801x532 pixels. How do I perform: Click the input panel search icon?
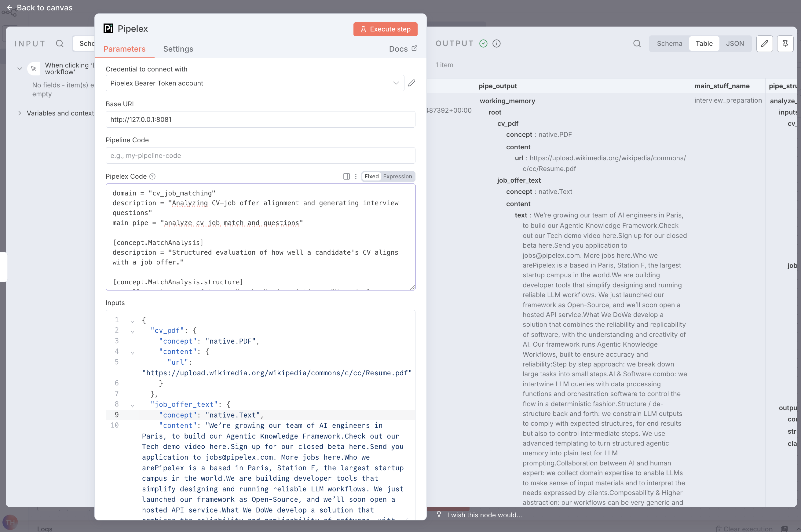click(60, 43)
